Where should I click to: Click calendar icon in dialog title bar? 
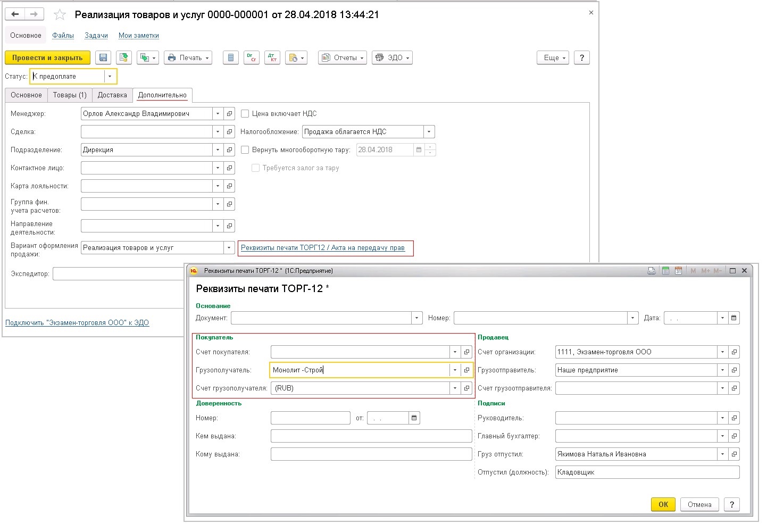678,270
